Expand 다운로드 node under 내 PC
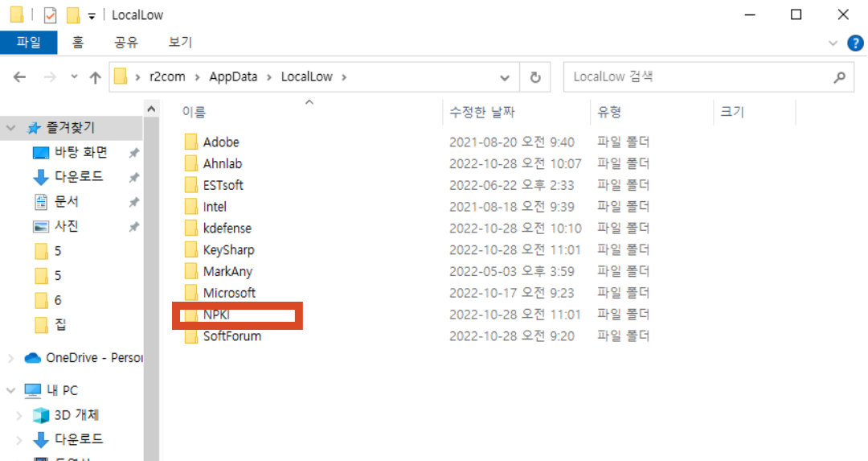 [x=18, y=440]
